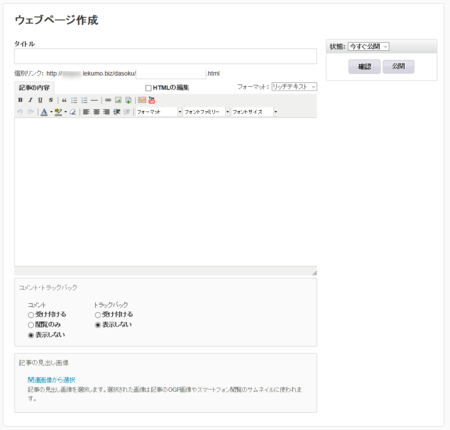This screenshot has height=430, width=450.
Task: Insert a horizontal rule
Action: (94, 100)
